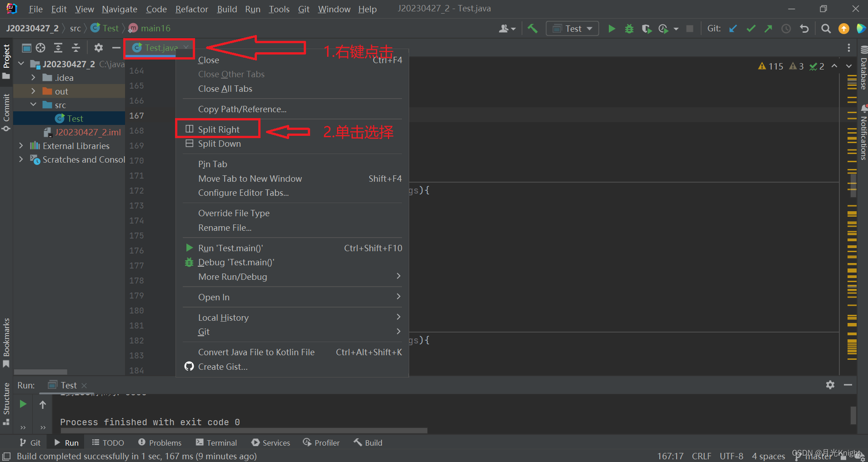Click the 167:17 cursor position
The width and height of the screenshot is (868, 462).
pyautogui.click(x=670, y=456)
